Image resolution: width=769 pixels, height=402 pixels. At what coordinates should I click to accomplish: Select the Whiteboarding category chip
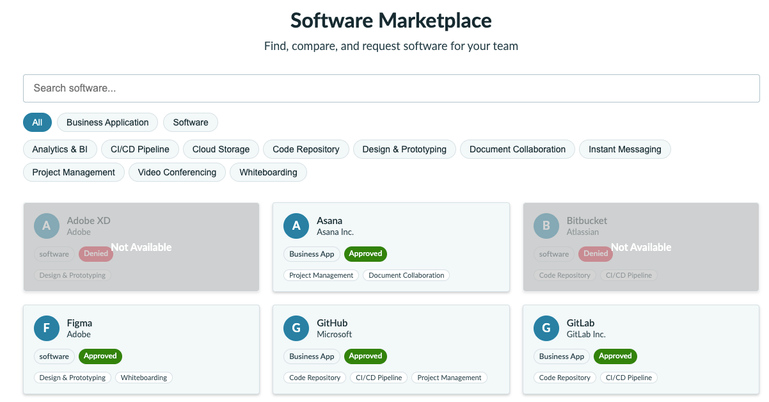268,173
